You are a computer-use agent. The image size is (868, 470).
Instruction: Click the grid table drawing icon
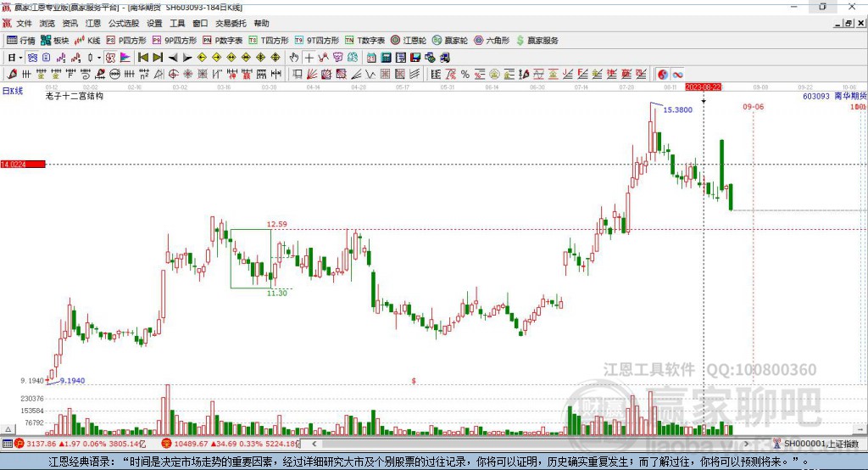(386, 74)
